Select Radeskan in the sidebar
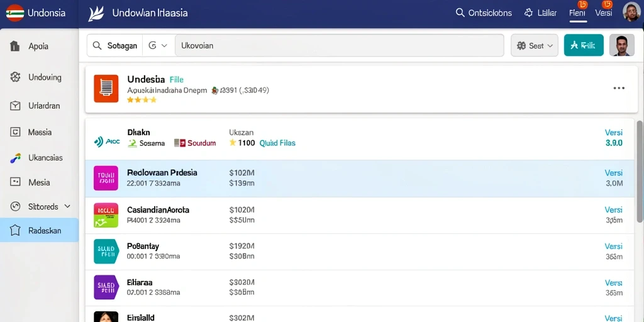This screenshot has height=322, width=644. [40, 230]
